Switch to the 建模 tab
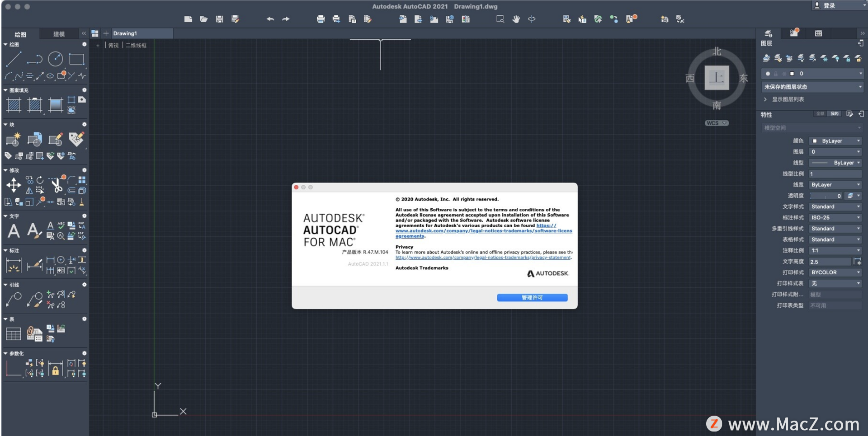The image size is (868, 436). (59, 34)
